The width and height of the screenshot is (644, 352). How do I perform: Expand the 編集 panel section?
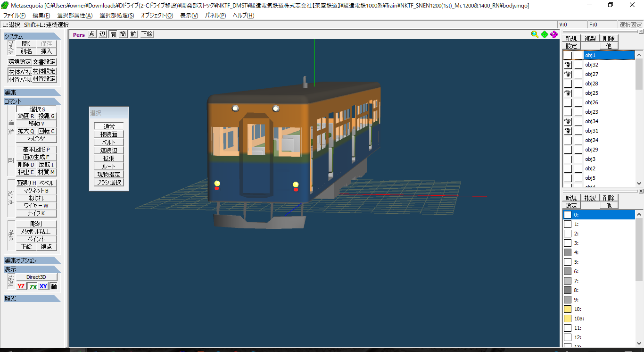pyautogui.click(x=32, y=92)
